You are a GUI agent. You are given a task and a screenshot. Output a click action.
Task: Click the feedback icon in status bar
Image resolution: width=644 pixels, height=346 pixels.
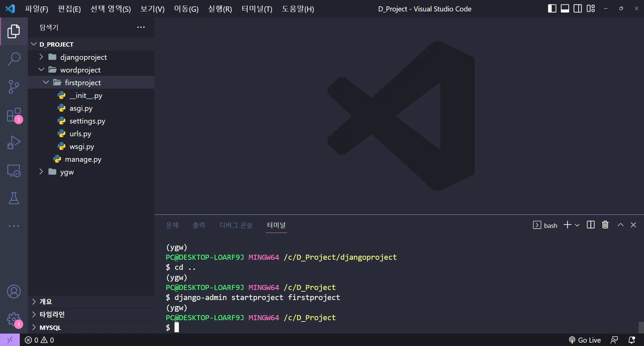(x=614, y=340)
